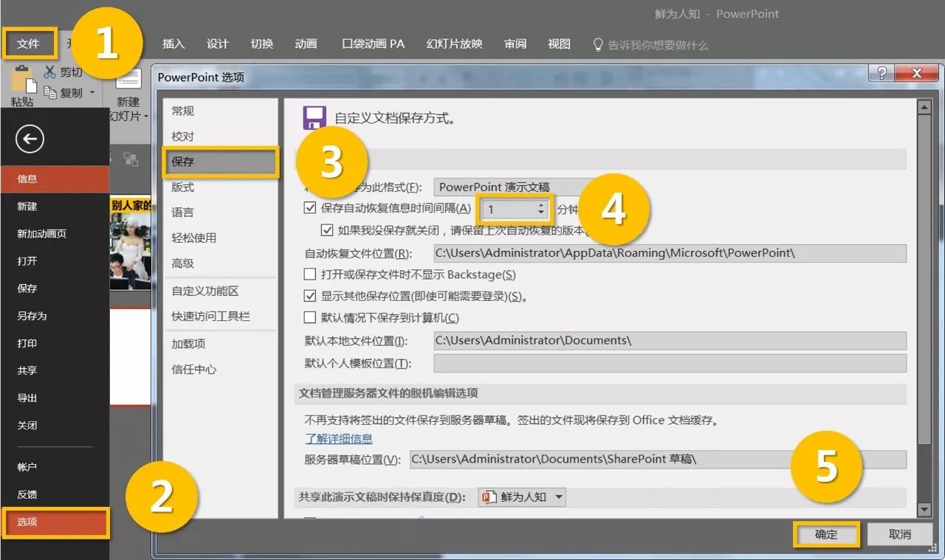The width and height of the screenshot is (945, 560).
Task: Select 高级 category in options dialog
Action: 220,263
